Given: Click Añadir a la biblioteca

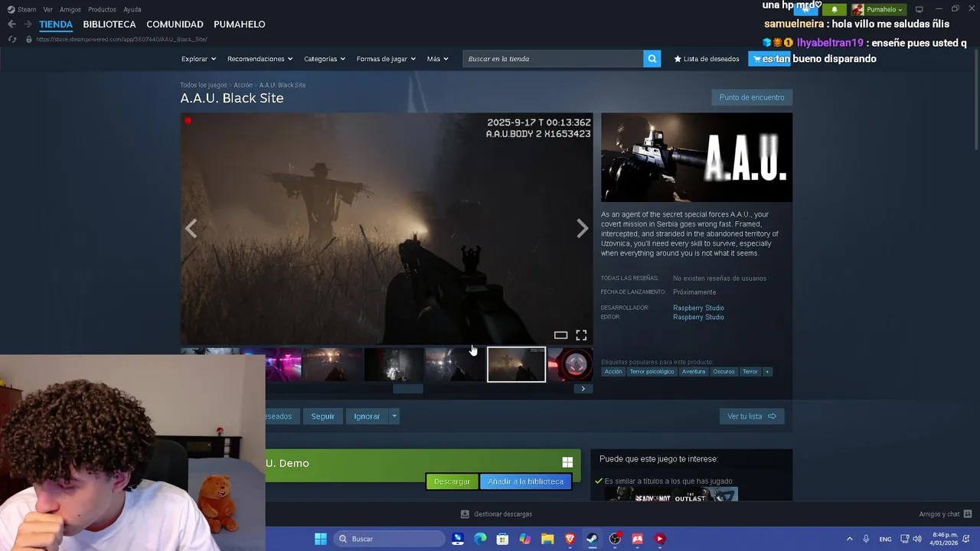Looking at the screenshot, I should click(525, 481).
